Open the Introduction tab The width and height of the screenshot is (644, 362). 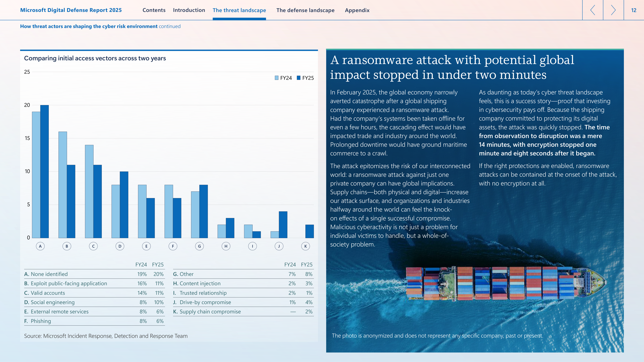[x=189, y=10]
